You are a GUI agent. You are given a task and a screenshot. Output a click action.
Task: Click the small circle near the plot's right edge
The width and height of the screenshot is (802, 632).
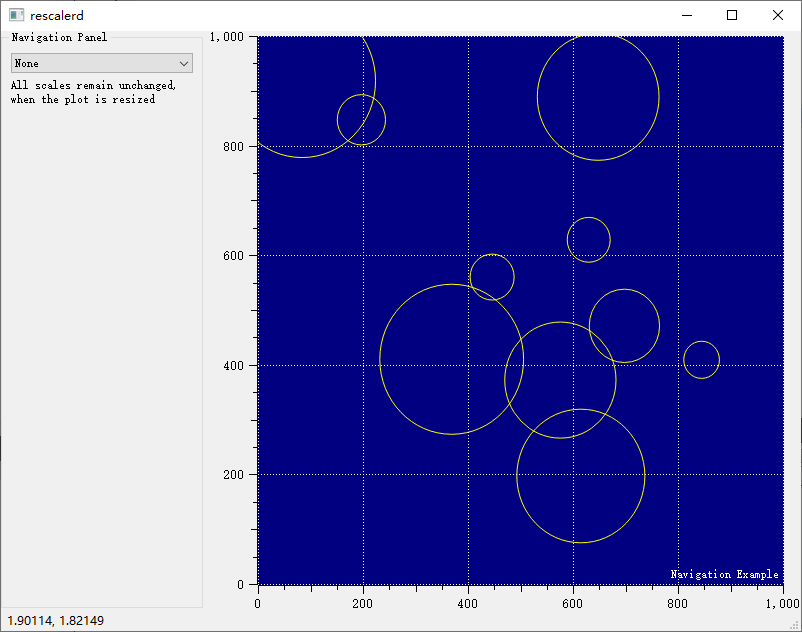click(701, 360)
